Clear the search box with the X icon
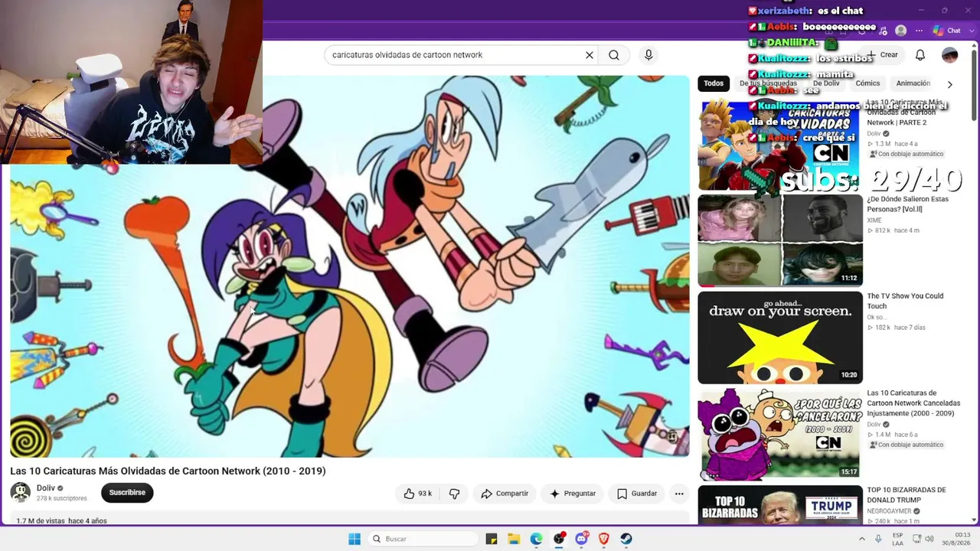This screenshot has width=980, height=551. tap(590, 55)
